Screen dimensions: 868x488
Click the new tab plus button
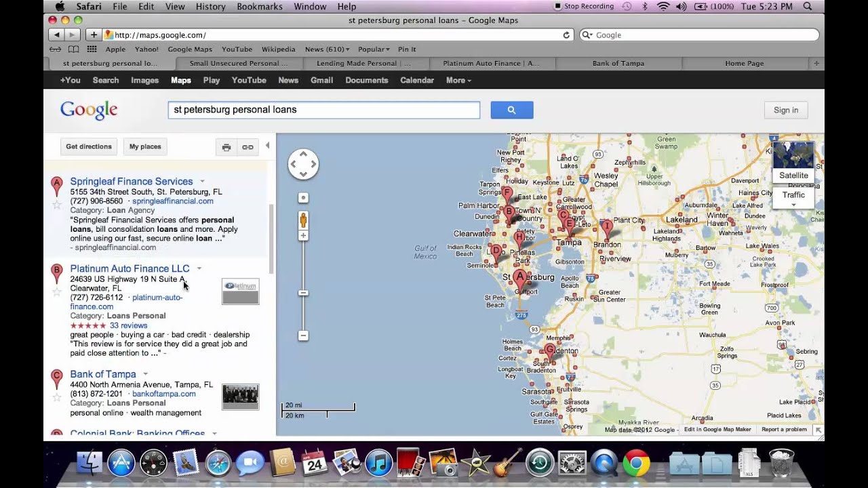coord(816,63)
